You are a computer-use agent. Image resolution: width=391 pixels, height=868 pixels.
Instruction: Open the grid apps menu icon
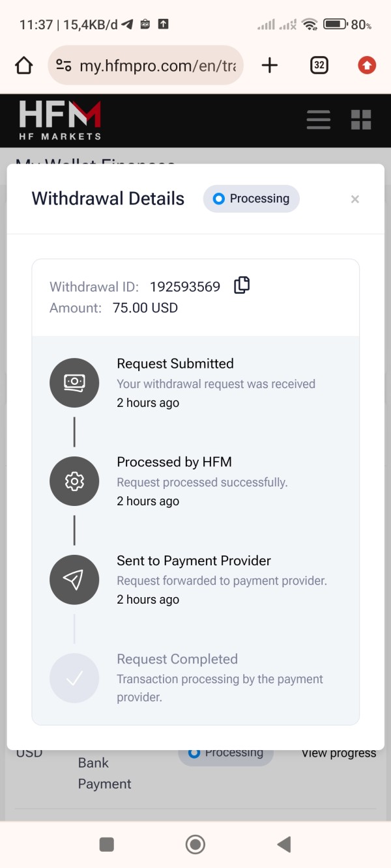[x=361, y=120]
